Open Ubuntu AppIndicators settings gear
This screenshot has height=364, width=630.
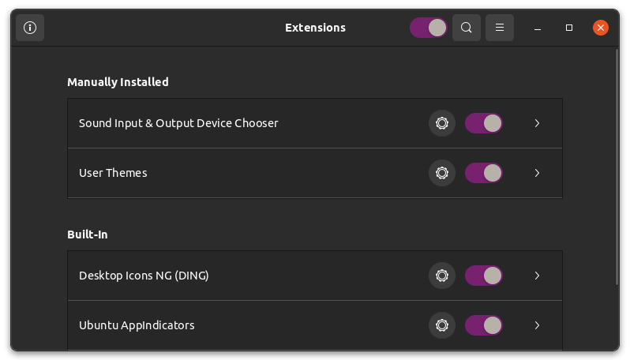tap(442, 325)
